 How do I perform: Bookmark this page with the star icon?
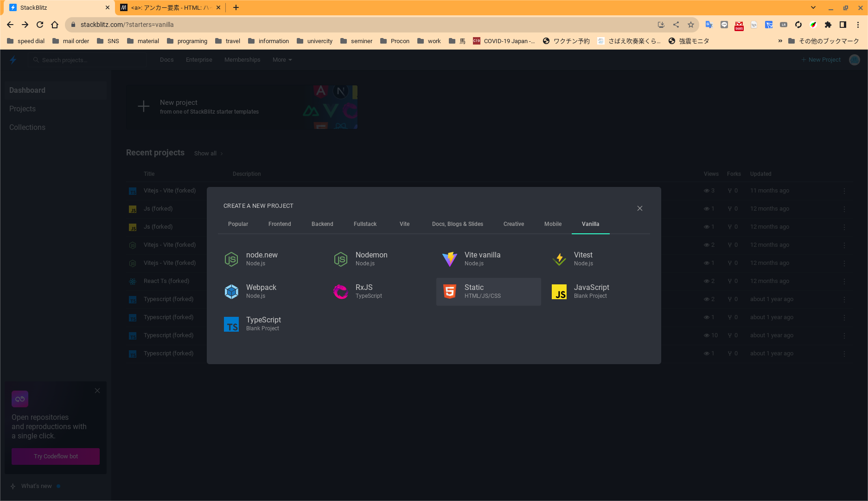click(x=691, y=25)
